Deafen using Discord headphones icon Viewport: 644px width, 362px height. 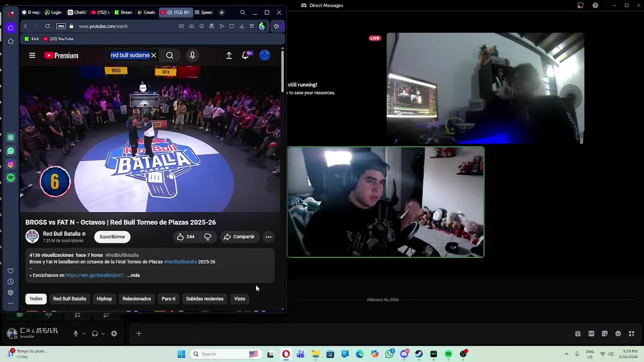click(x=95, y=333)
